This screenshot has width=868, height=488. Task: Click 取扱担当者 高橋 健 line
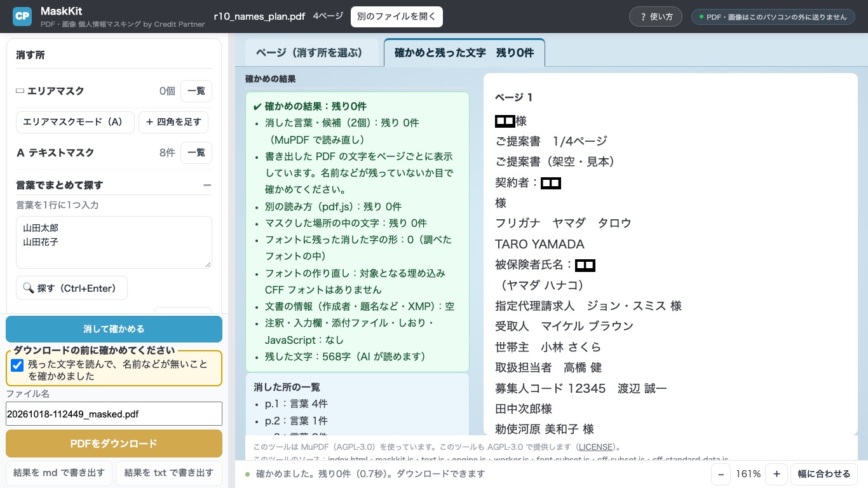coord(548,367)
